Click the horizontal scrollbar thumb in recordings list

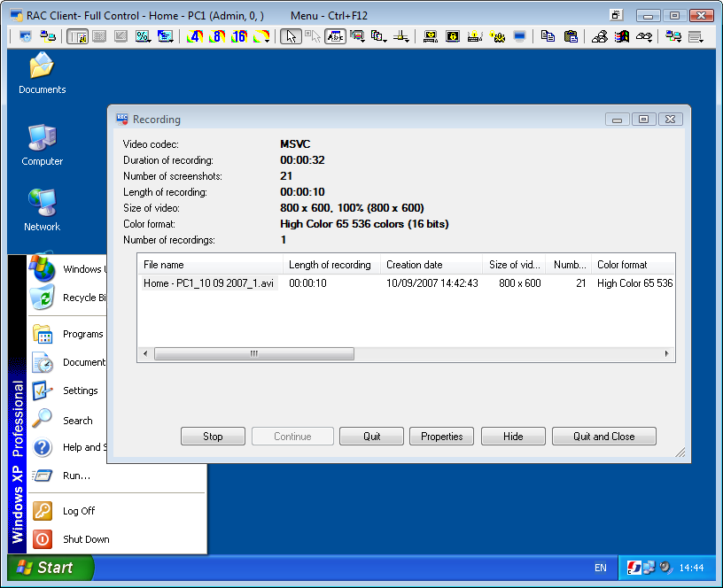[254, 354]
